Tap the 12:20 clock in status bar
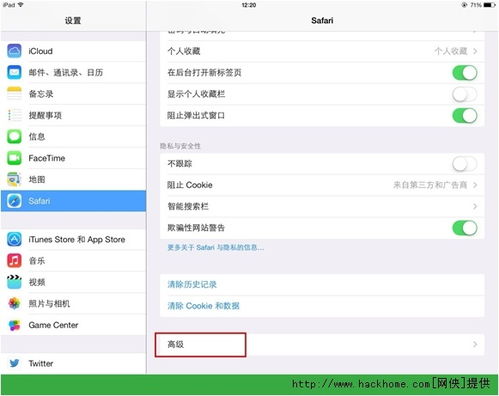This screenshot has height=396, width=499. point(249,5)
